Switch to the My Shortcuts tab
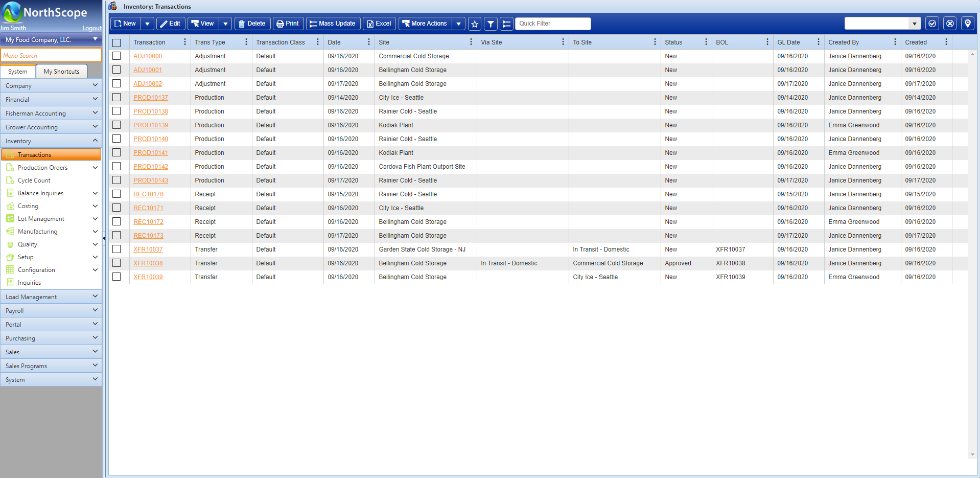 [61, 72]
